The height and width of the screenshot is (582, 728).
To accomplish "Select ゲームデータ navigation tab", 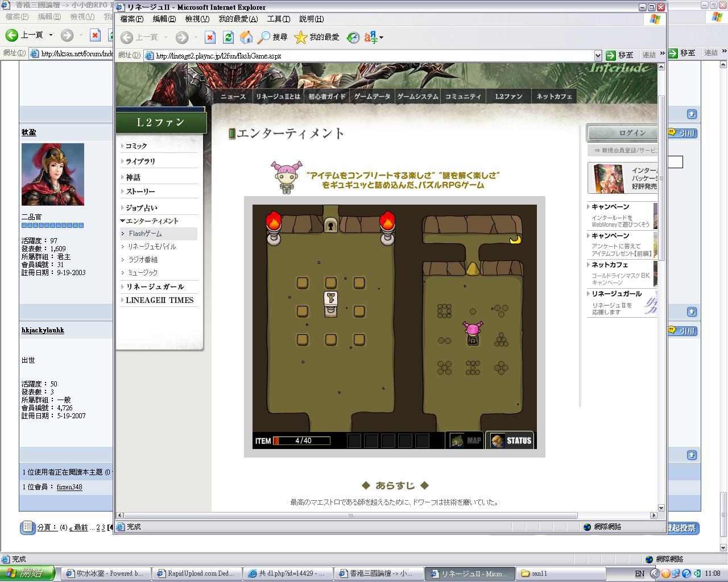I will point(372,97).
